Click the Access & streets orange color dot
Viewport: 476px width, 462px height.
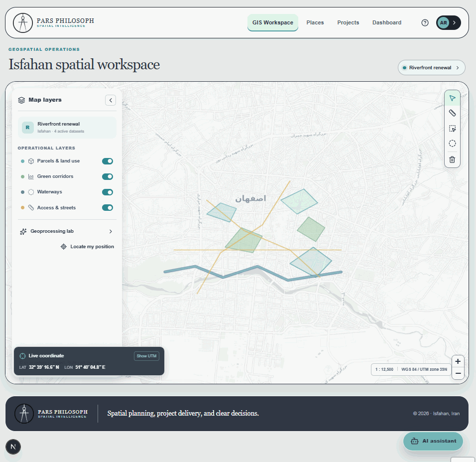pyautogui.click(x=22, y=208)
